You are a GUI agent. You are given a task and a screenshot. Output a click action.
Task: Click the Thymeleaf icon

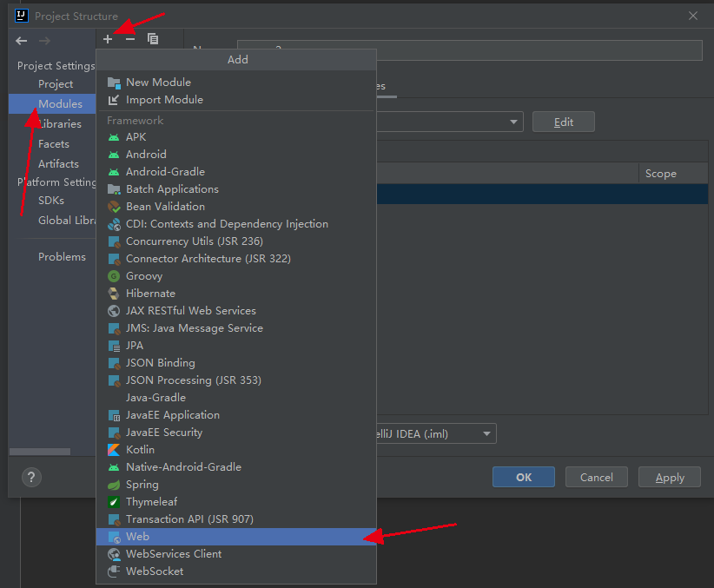114,502
